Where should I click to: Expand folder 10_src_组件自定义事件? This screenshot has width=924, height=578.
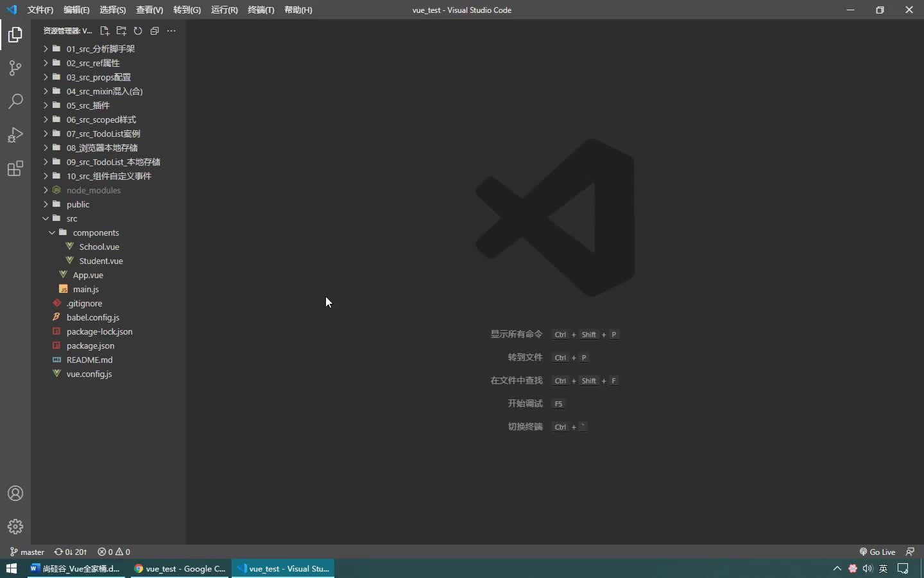point(109,176)
